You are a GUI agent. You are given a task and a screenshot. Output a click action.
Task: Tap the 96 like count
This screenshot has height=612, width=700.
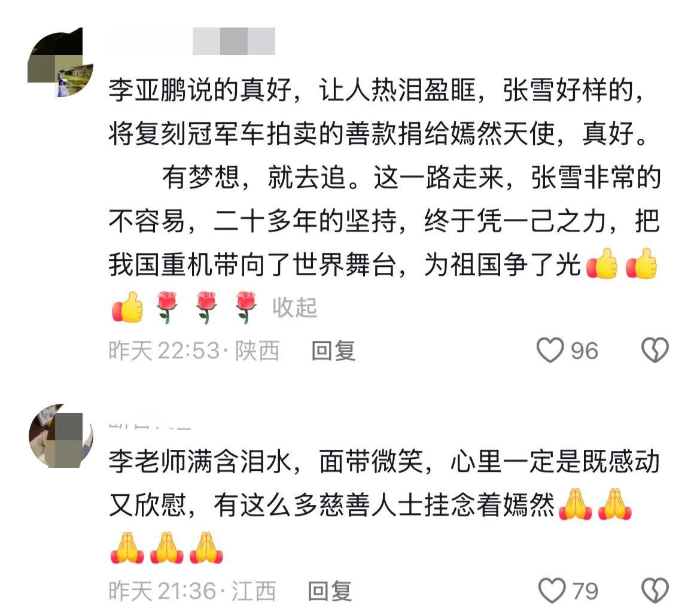tap(585, 351)
